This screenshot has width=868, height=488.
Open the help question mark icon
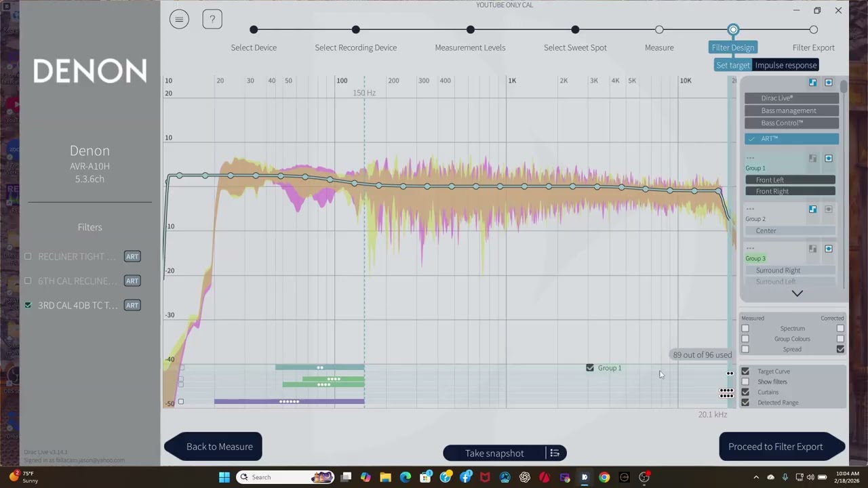pyautogui.click(x=212, y=19)
